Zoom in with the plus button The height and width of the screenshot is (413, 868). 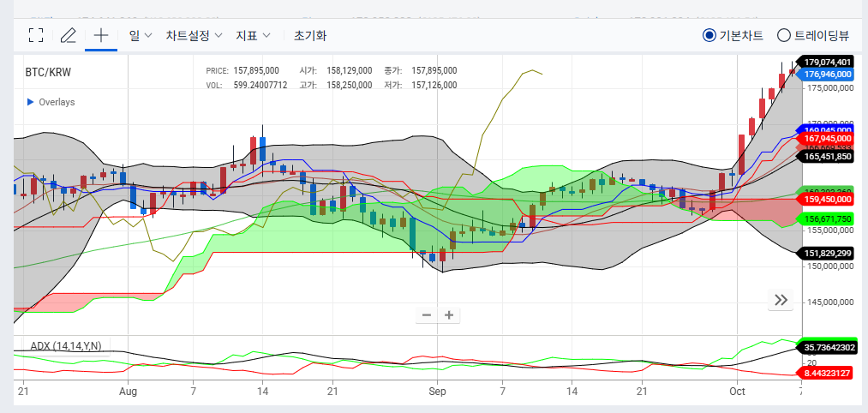pyautogui.click(x=448, y=314)
